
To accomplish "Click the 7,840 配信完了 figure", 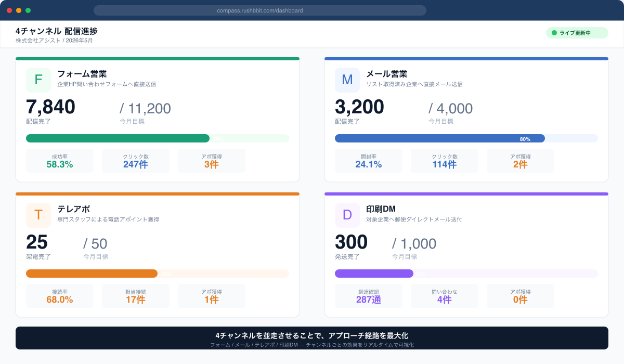I will [x=50, y=107].
